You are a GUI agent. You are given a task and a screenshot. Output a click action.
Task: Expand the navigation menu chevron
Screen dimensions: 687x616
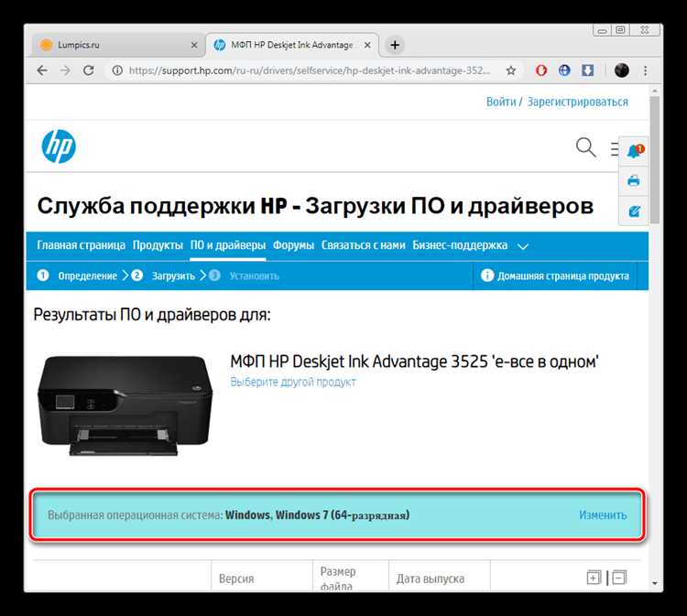523,246
